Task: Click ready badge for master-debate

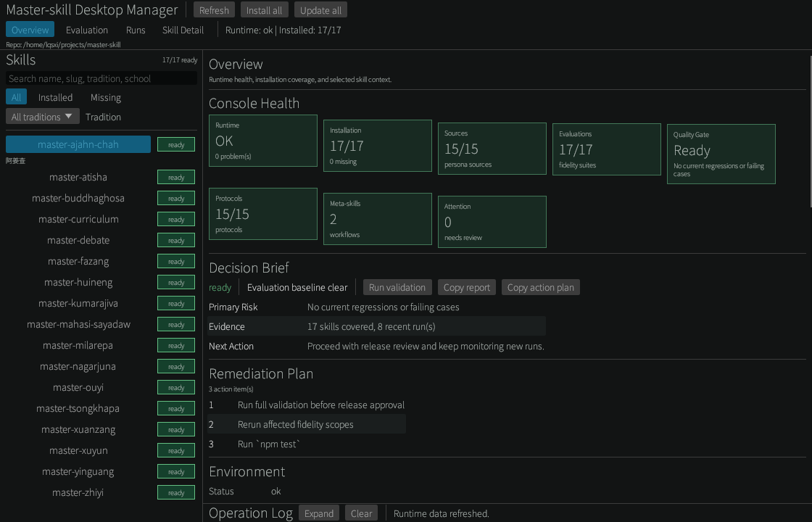Action: tap(176, 240)
